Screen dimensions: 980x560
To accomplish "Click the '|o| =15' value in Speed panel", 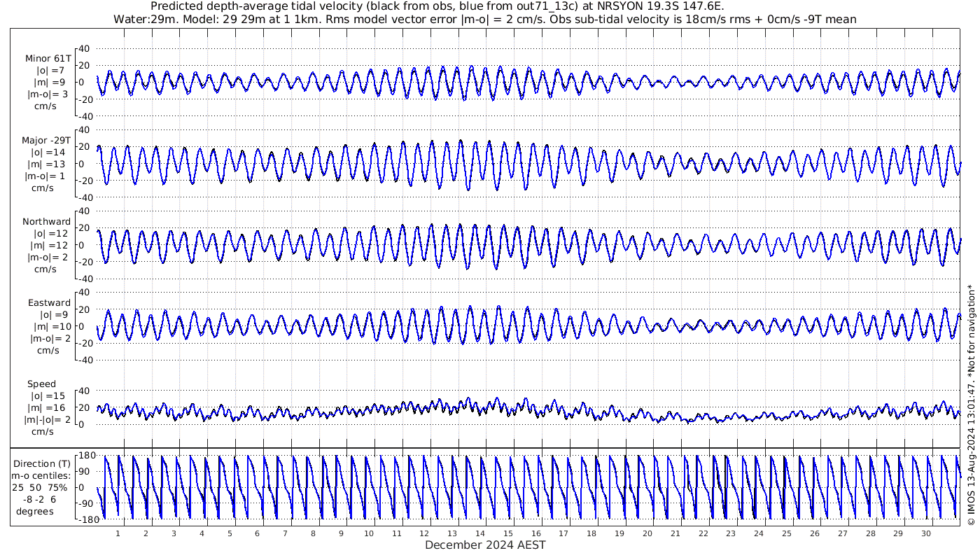I will (48, 396).
